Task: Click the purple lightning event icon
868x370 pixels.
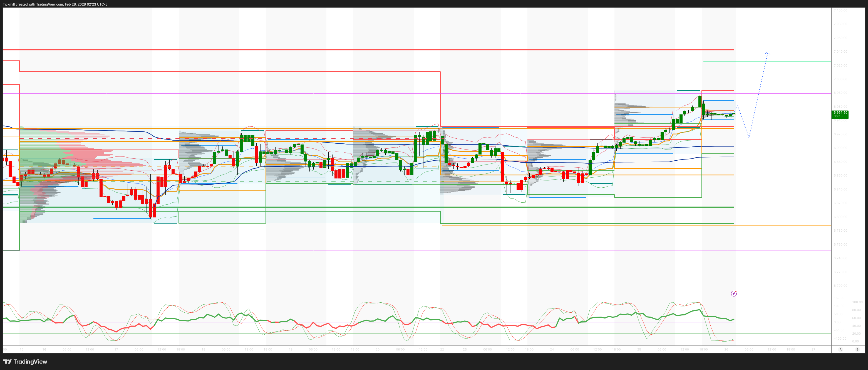Action: coord(733,293)
